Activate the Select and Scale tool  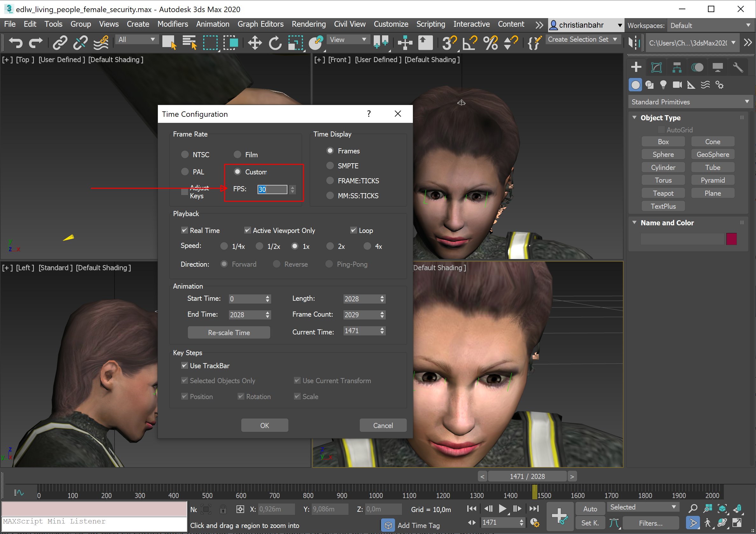point(296,43)
